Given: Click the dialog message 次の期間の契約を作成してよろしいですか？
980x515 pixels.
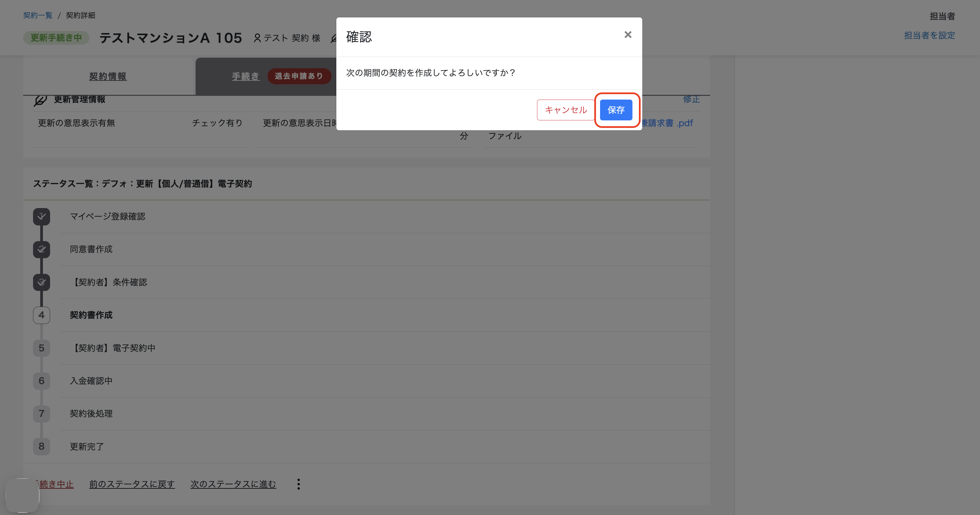Looking at the screenshot, I should point(431,73).
